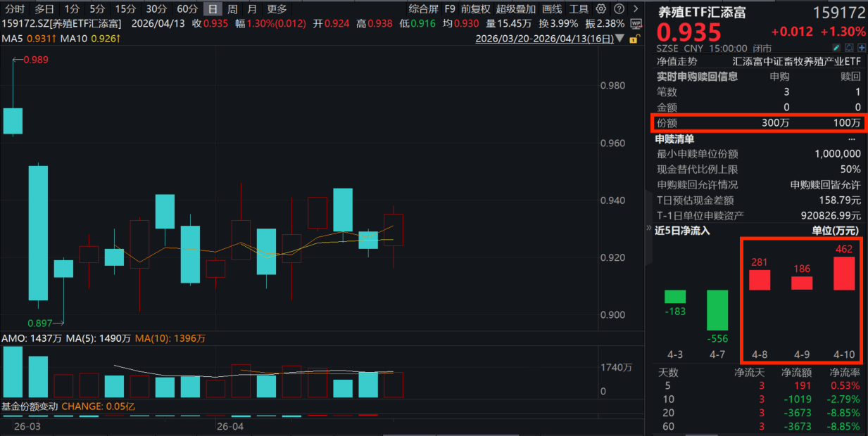This screenshot has height=436, width=868.
Task: Select the 周 weekly period tab
Action: click(232, 9)
